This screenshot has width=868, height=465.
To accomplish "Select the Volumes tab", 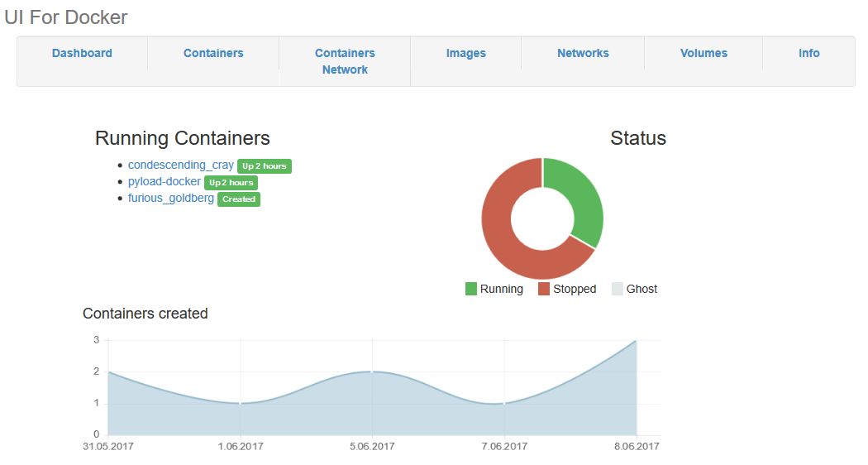I will click(703, 53).
